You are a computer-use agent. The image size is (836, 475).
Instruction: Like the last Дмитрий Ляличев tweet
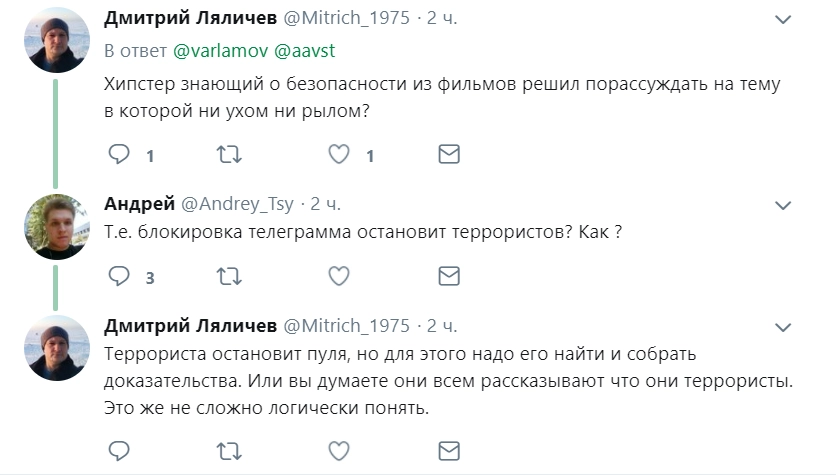click(339, 449)
